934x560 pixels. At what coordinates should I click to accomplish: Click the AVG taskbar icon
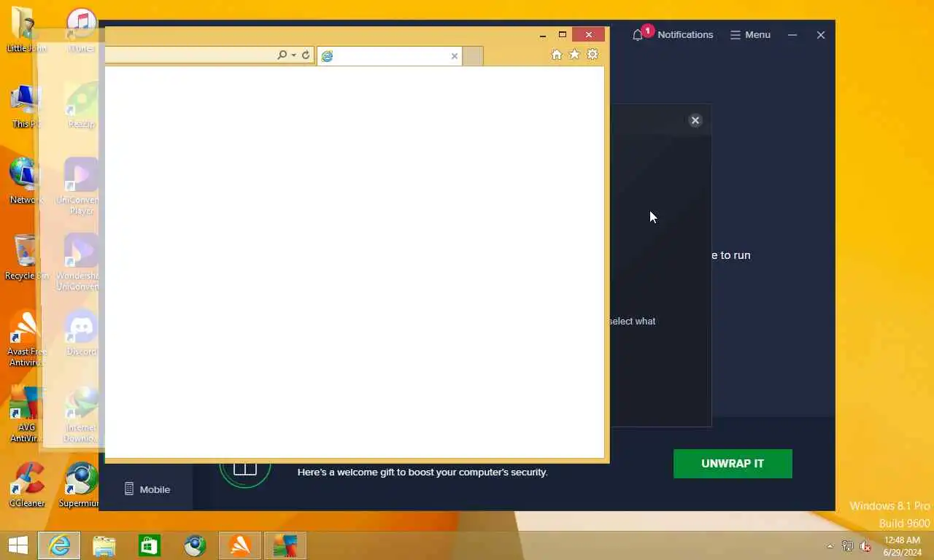coord(285,545)
